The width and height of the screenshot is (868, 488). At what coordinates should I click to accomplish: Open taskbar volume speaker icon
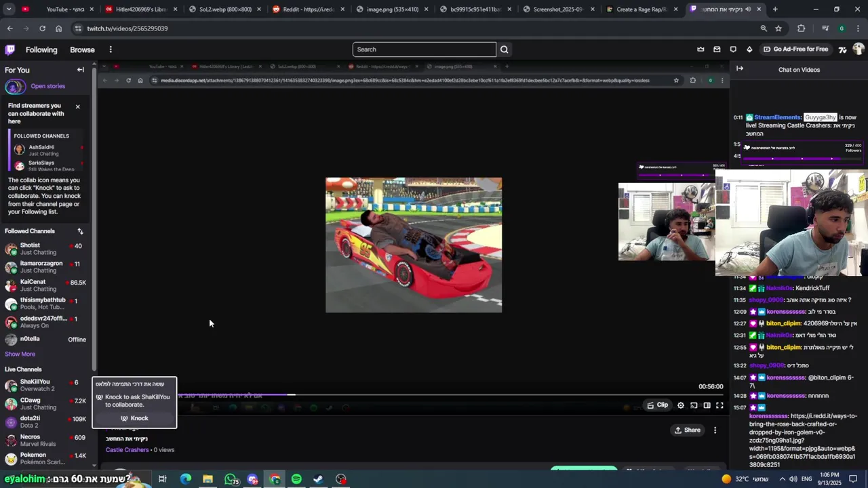click(793, 479)
